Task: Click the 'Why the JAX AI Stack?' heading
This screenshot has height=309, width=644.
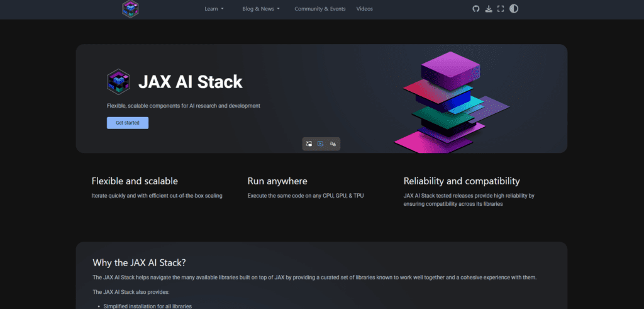Action: pyautogui.click(x=139, y=262)
